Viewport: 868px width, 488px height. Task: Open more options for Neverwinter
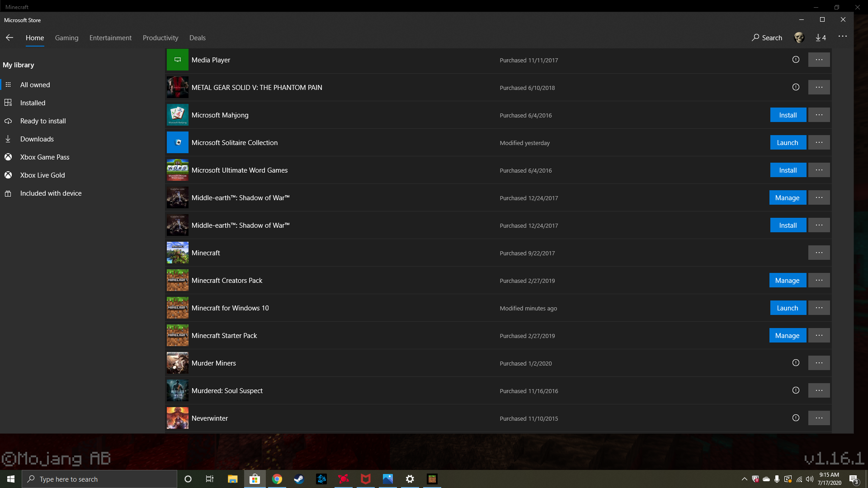(819, 418)
